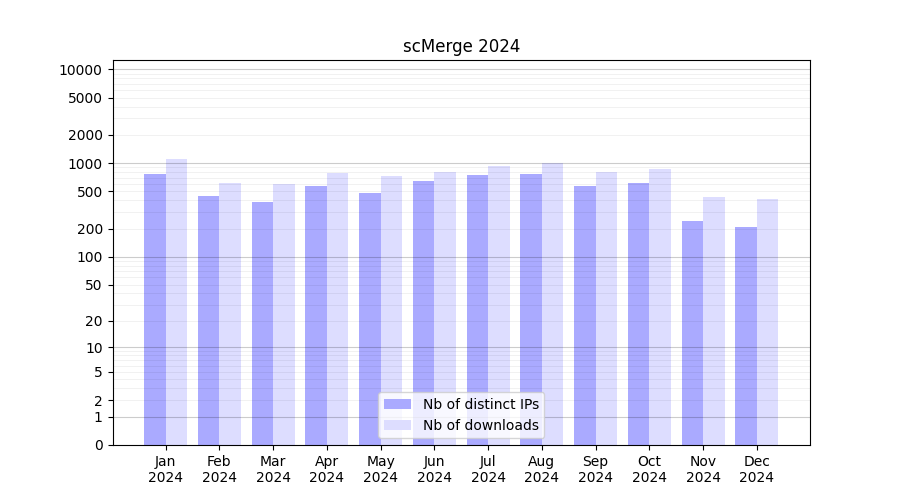Click the 10000 y-axis tick label
The image size is (900, 500).
tap(80, 70)
